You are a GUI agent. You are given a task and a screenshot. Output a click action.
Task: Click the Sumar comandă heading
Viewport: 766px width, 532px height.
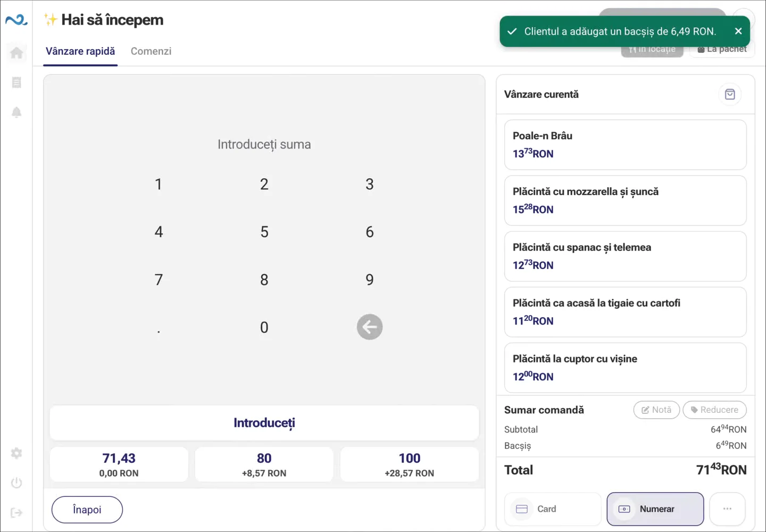click(x=544, y=410)
